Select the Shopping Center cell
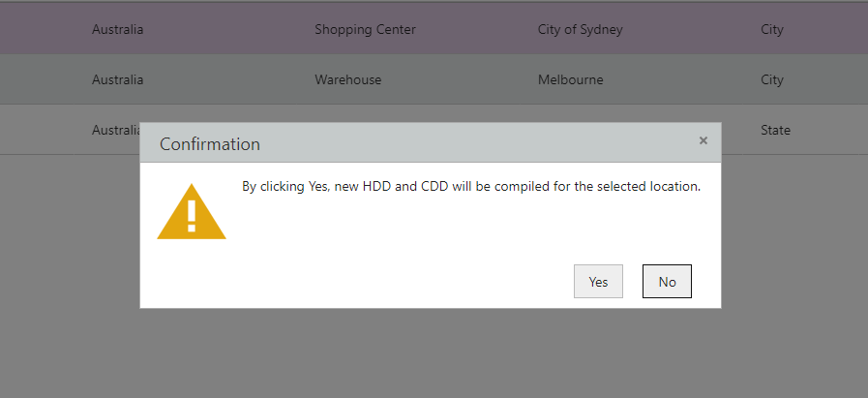 [x=365, y=29]
